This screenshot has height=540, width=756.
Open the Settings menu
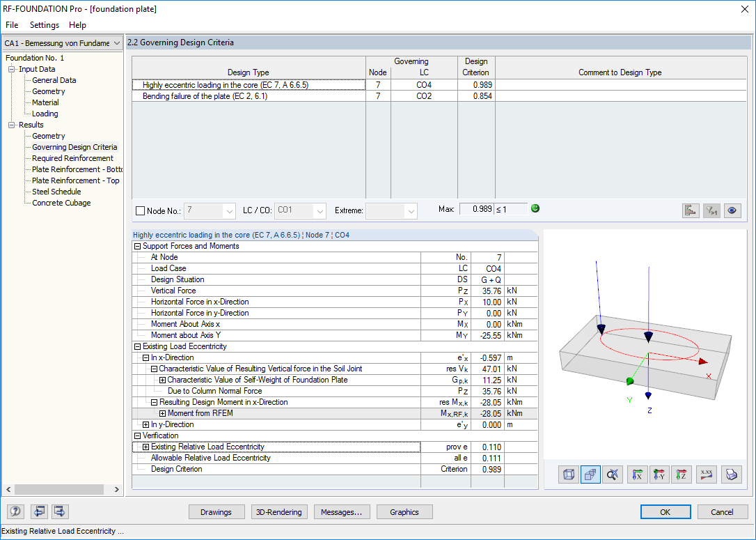coord(44,25)
